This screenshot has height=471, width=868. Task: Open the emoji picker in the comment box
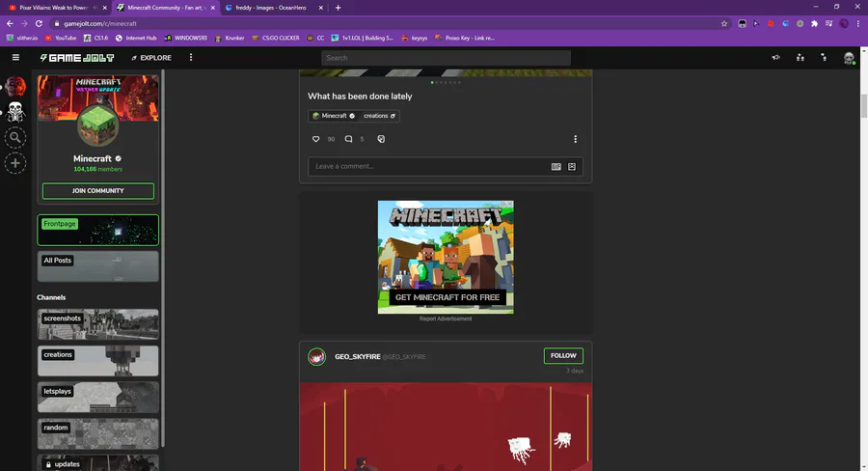click(x=572, y=167)
